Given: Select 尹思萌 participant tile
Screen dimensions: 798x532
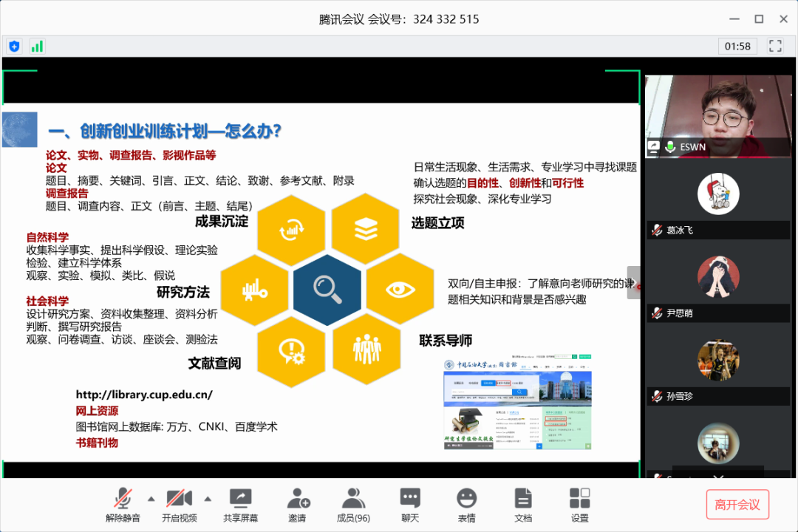Looking at the screenshot, I should pyautogui.click(x=717, y=281).
